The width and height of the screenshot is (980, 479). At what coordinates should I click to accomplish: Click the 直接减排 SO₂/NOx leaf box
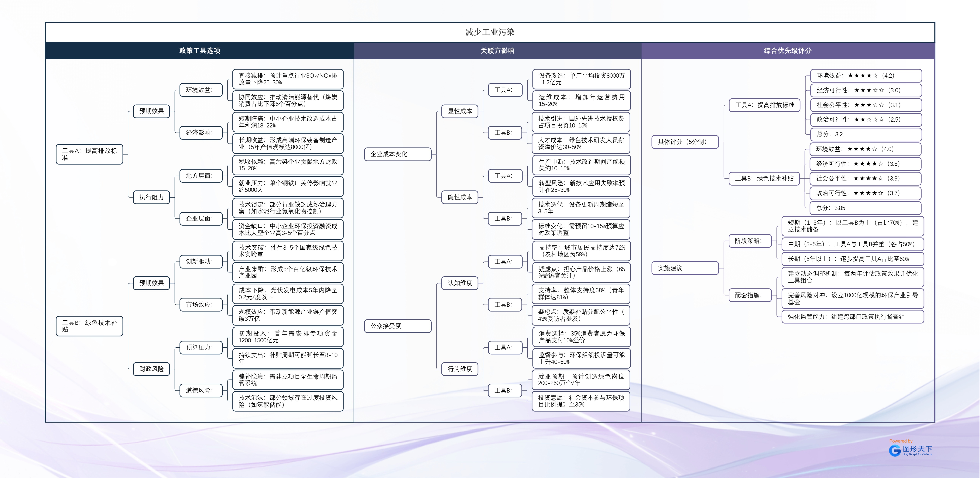tap(288, 79)
